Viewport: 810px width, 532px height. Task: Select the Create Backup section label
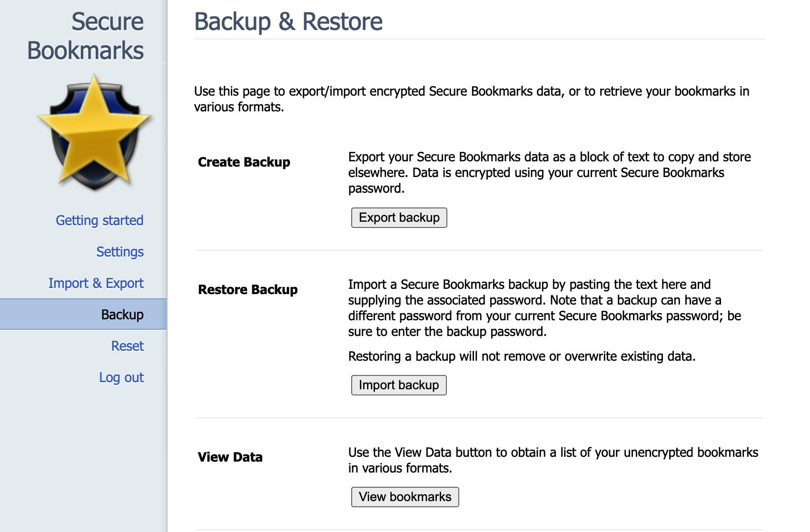pyautogui.click(x=244, y=162)
